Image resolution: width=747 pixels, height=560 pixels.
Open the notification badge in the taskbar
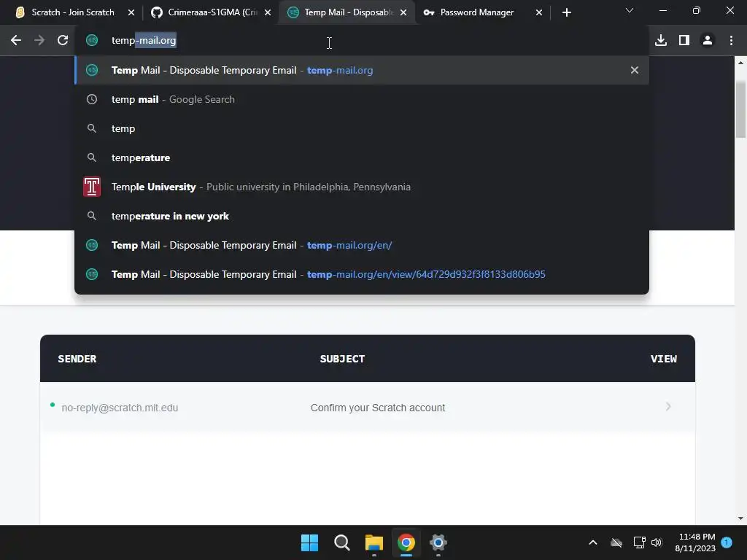click(x=727, y=542)
